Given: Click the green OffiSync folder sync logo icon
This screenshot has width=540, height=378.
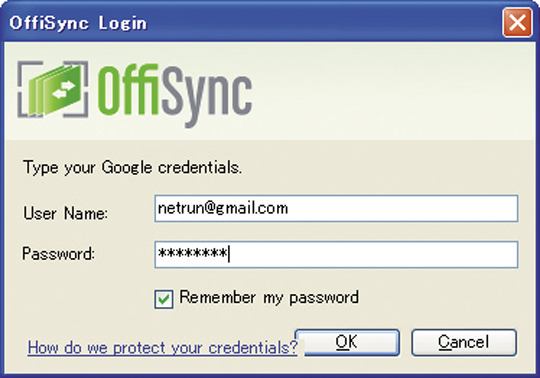Looking at the screenshot, I should [x=53, y=89].
